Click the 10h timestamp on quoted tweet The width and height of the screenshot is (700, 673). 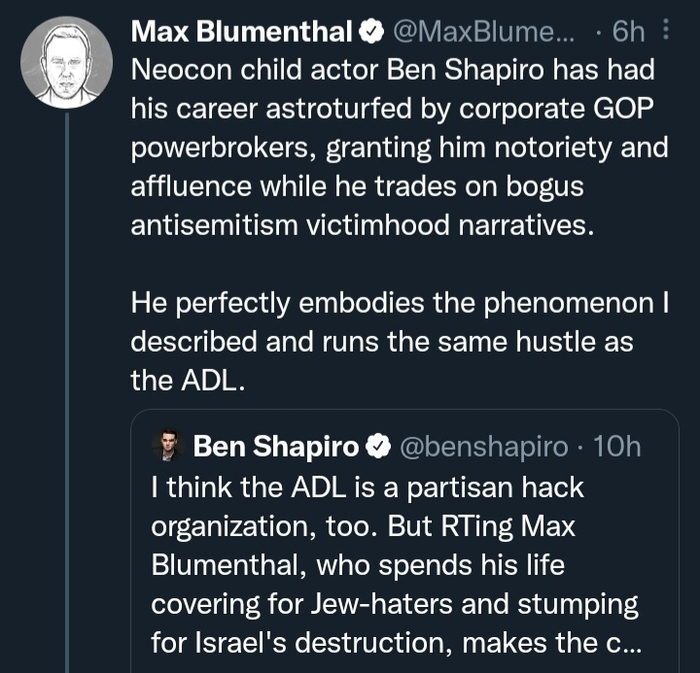[617, 447]
